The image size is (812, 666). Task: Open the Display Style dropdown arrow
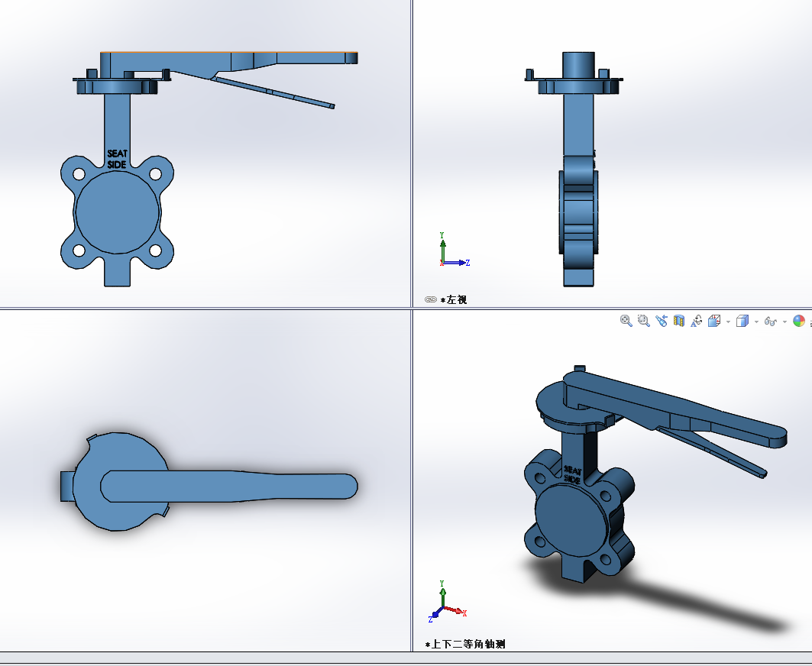756,322
